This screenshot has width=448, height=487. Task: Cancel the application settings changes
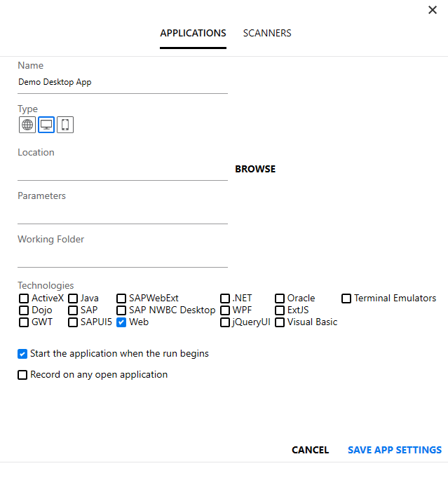[310, 450]
